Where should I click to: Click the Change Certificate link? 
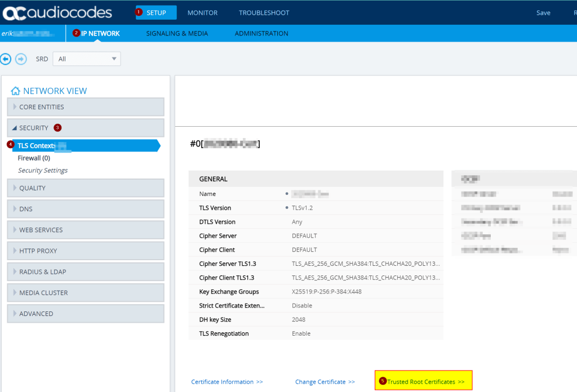coord(325,382)
